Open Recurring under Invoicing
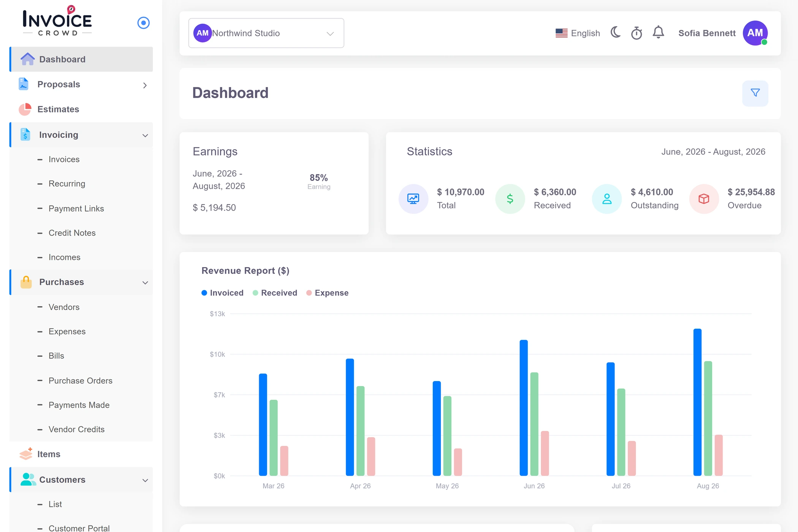This screenshot has height=532, width=798. click(67, 184)
